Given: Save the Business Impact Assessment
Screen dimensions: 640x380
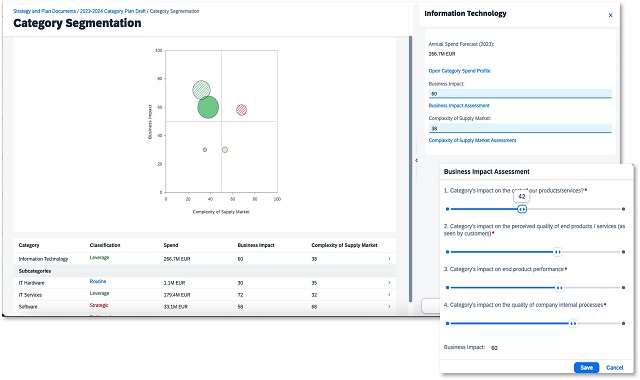Looking at the screenshot, I should 586,367.
